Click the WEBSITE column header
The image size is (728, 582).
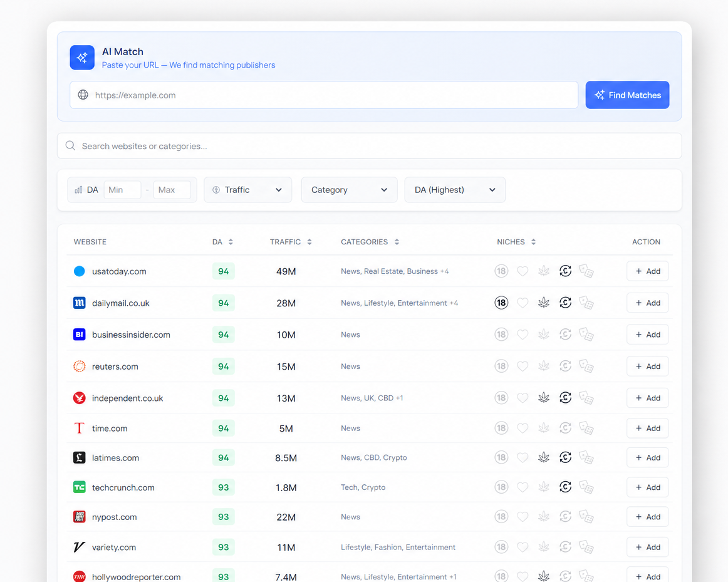point(90,242)
